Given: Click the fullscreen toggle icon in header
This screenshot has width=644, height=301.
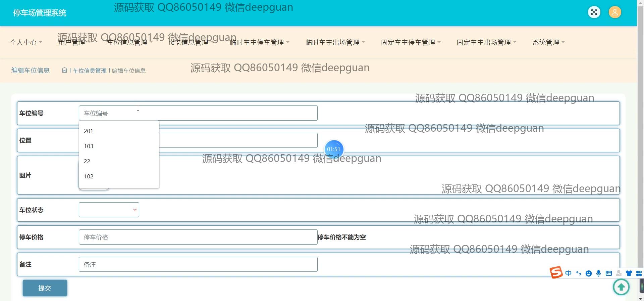Looking at the screenshot, I should tap(594, 12).
